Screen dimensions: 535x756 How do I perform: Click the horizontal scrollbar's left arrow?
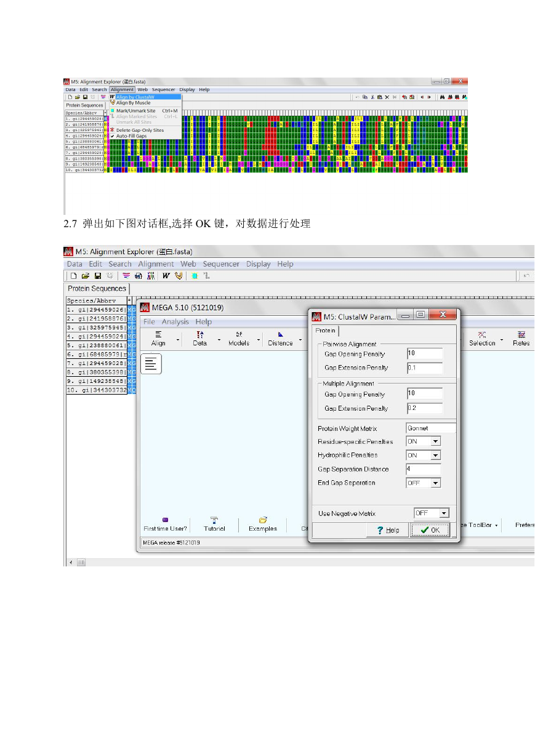click(x=70, y=563)
